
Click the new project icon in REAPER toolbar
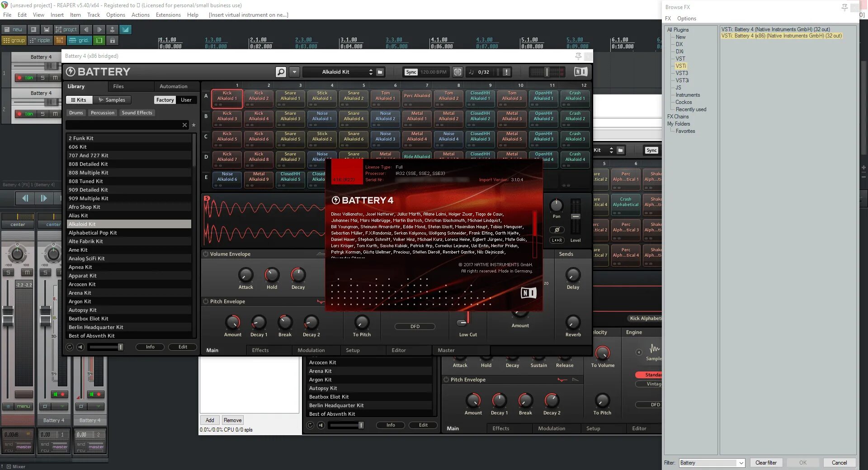tap(13, 29)
